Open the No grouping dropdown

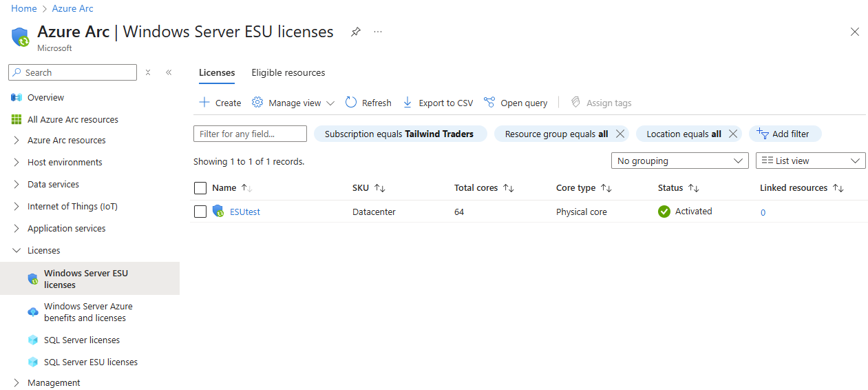coord(679,161)
